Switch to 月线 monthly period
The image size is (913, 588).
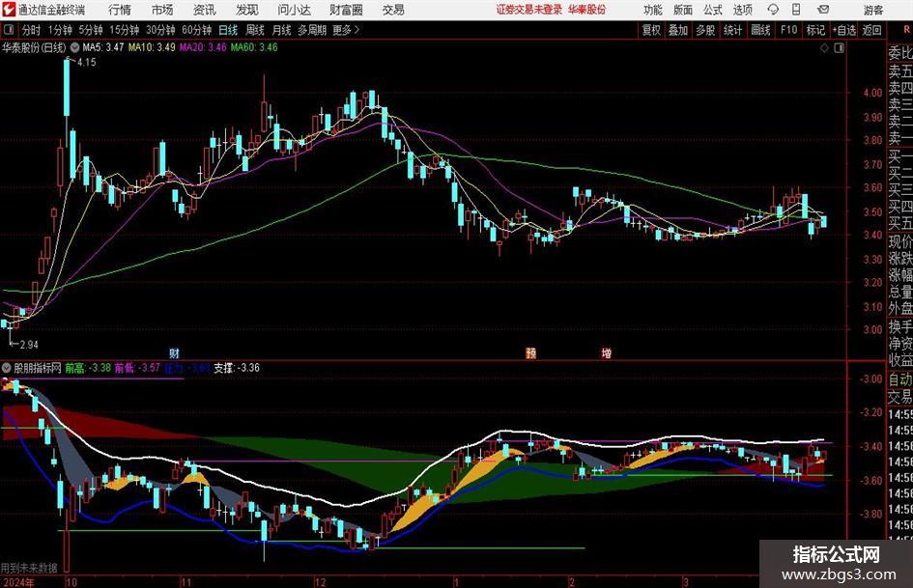click(281, 30)
